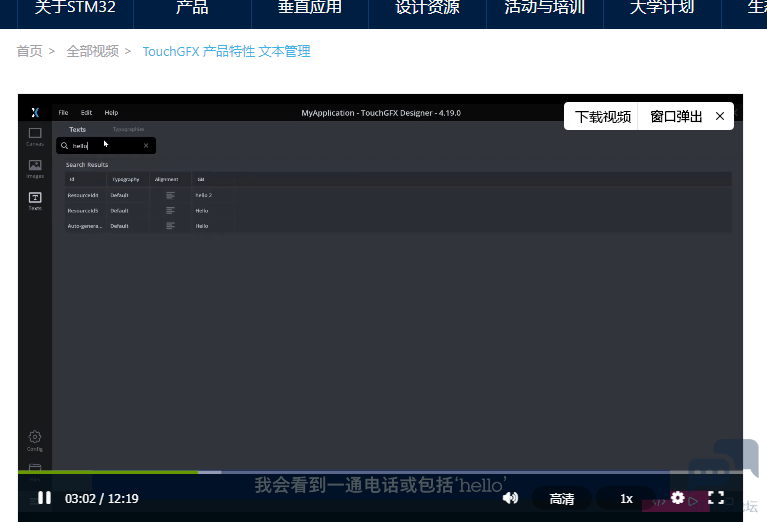Click 窗口弹出 pop-out window button
The width and height of the screenshot is (767, 522).
[x=676, y=116]
